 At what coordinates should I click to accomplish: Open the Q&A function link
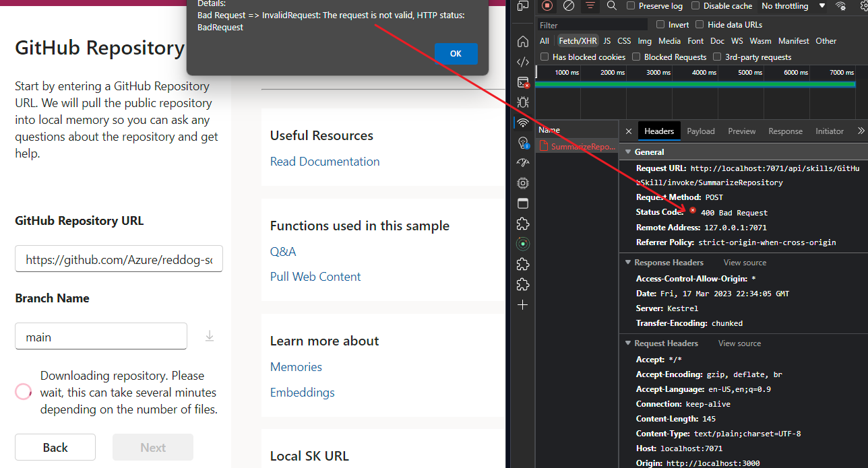coord(283,252)
